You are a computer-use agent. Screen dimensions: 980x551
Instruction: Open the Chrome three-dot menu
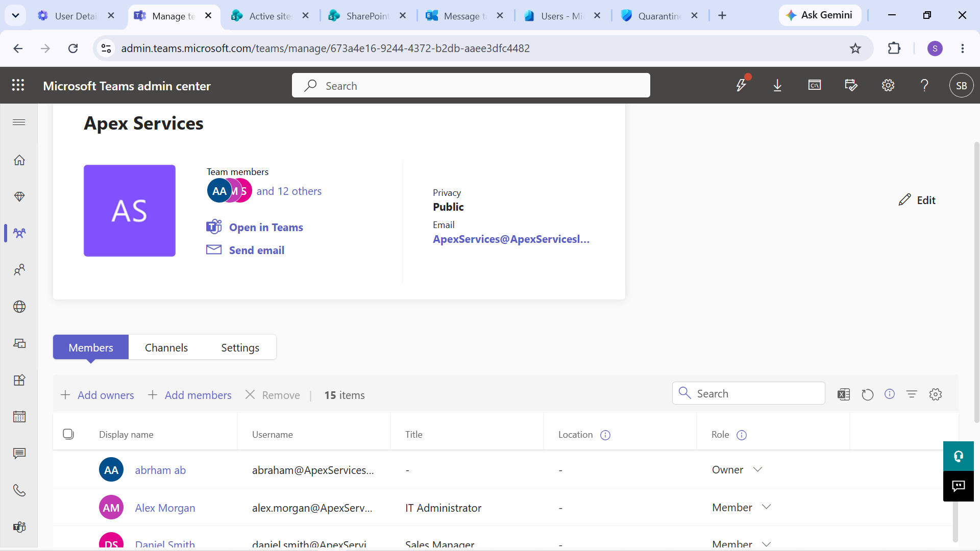coord(963,48)
